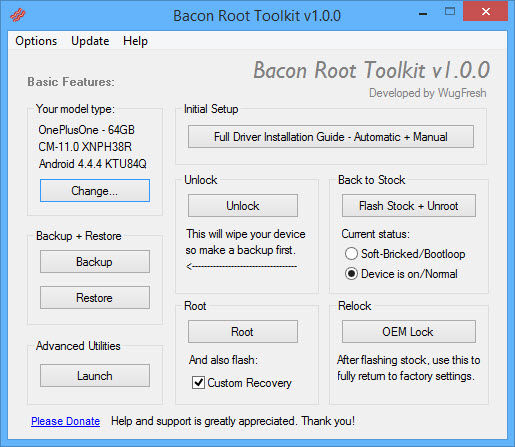Viewport: 515px width, 447px height.
Task: Click the 'And also flash:' label
Action: 223,360
